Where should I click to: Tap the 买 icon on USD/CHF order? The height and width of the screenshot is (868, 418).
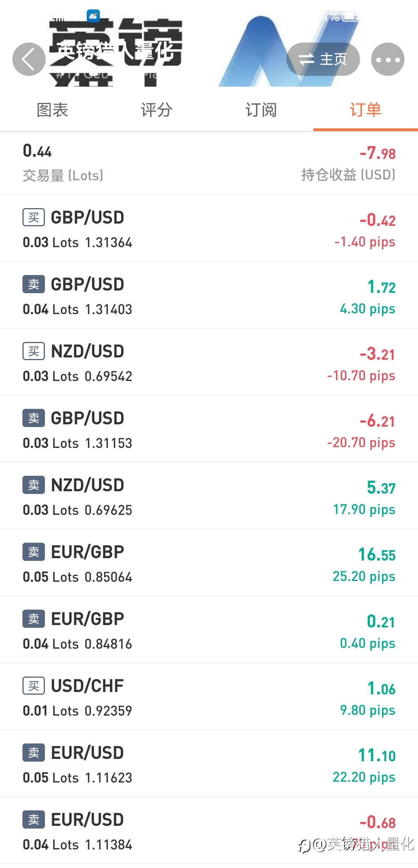point(34,686)
